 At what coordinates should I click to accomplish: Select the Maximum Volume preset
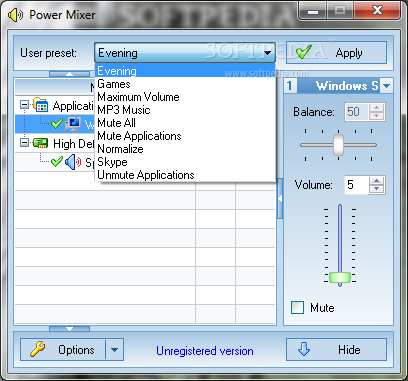(185, 97)
